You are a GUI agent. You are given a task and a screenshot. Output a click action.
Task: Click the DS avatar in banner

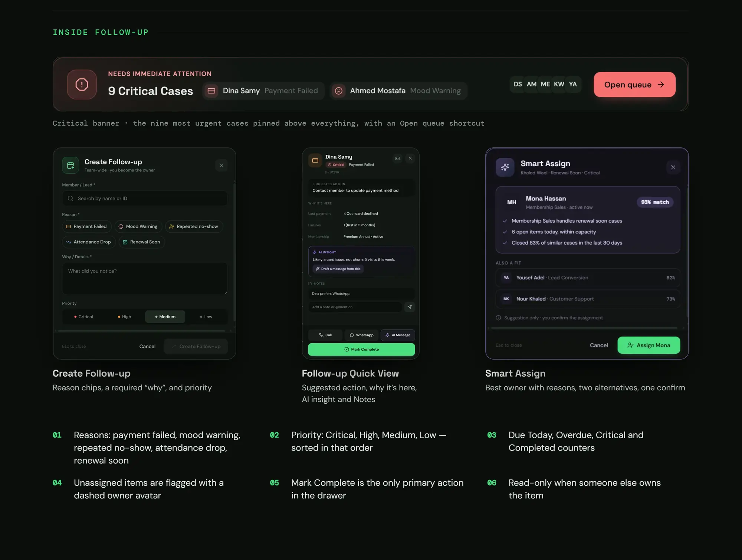coord(518,84)
